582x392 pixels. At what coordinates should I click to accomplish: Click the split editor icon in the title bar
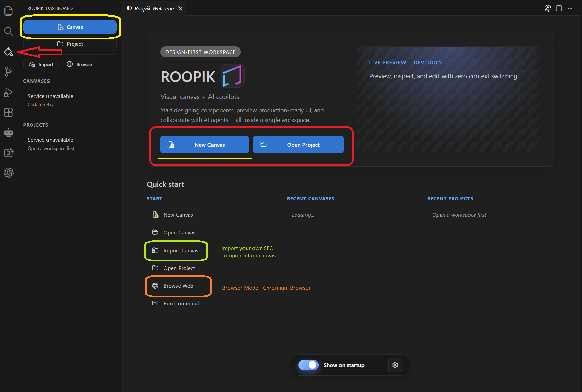pyautogui.click(x=559, y=8)
